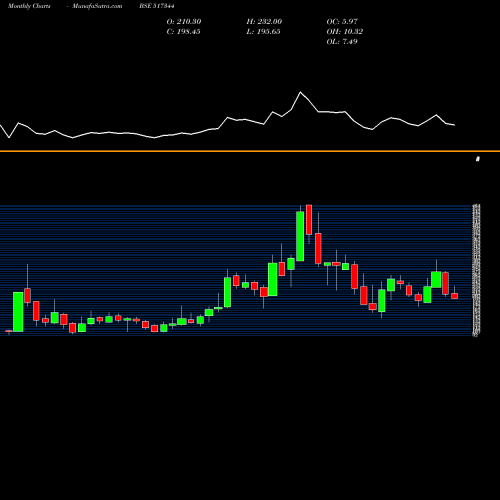This screenshot has height=500, width=500.
Task: Select the OC: 5.97 value
Action: 342,22
